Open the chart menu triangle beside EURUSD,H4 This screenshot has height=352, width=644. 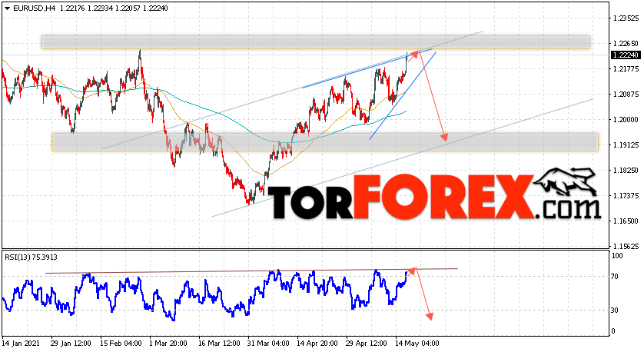pyautogui.click(x=8, y=8)
